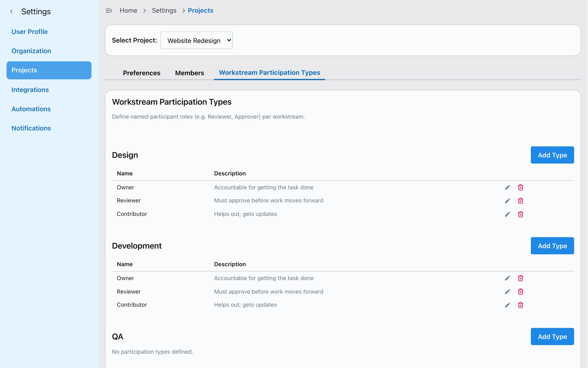Collapse the sidebar with menu icon
Image resolution: width=588 pixels, height=368 pixels.
click(x=109, y=10)
